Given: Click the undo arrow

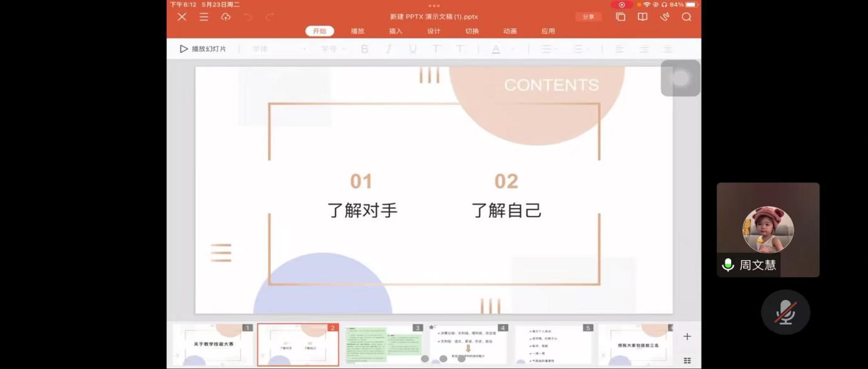Looking at the screenshot, I should click(248, 17).
